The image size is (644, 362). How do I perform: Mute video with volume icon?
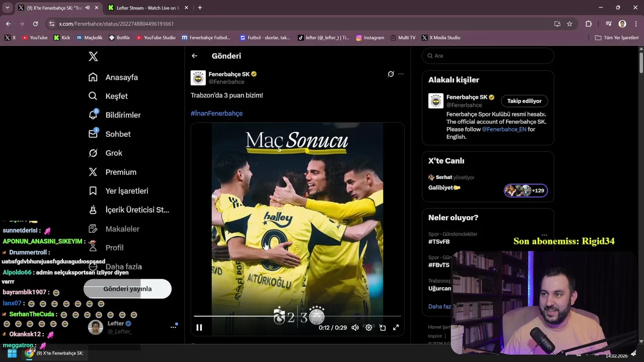coord(355,327)
